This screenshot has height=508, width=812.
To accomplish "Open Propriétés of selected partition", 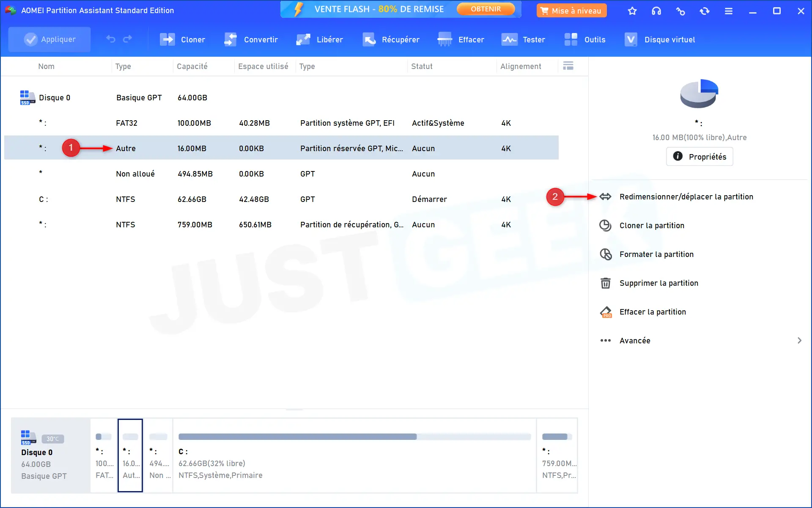I will 700,157.
